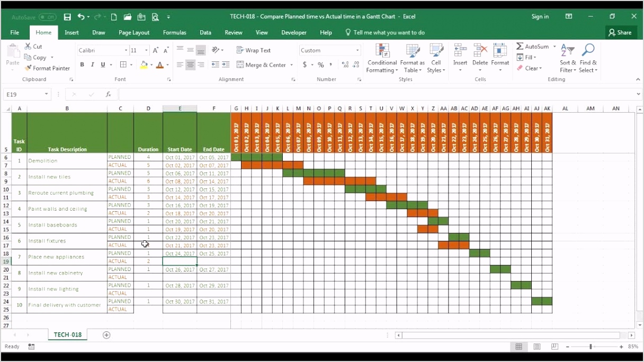Toggle Bold formatting
This screenshot has height=362, width=644.
coord(82,65)
